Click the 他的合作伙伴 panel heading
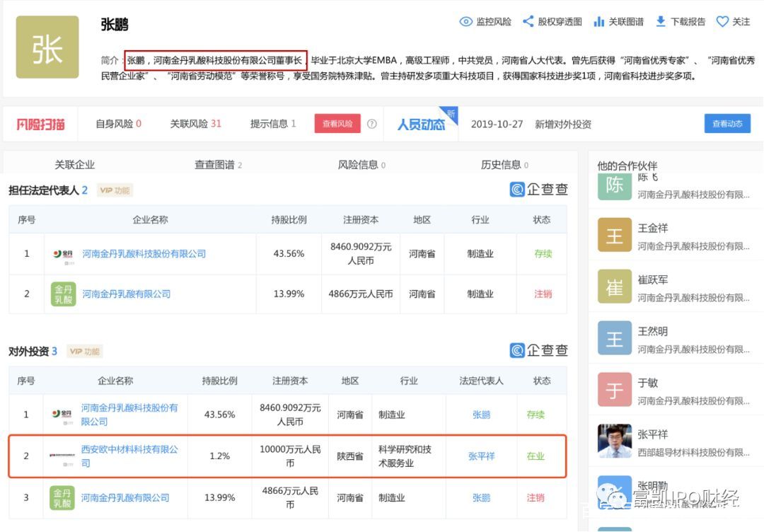This screenshot has width=764, height=532. 627,166
